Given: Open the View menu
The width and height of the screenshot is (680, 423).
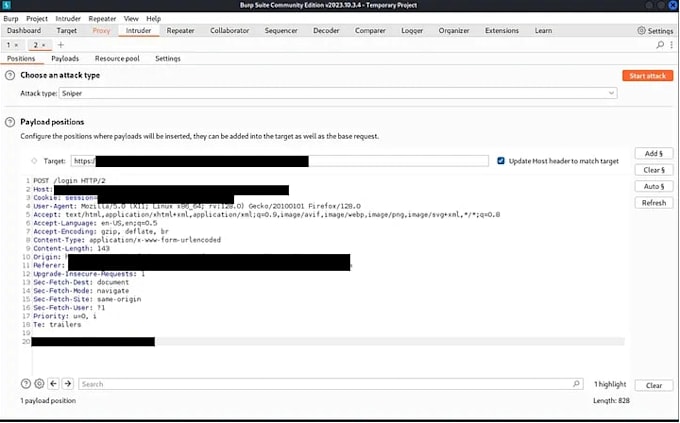Looking at the screenshot, I should (x=131, y=19).
